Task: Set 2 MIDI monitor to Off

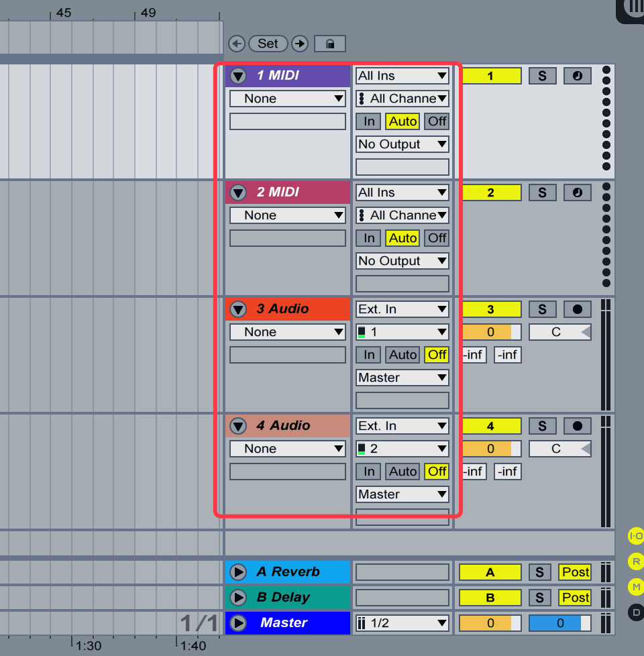Action: [x=437, y=238]
